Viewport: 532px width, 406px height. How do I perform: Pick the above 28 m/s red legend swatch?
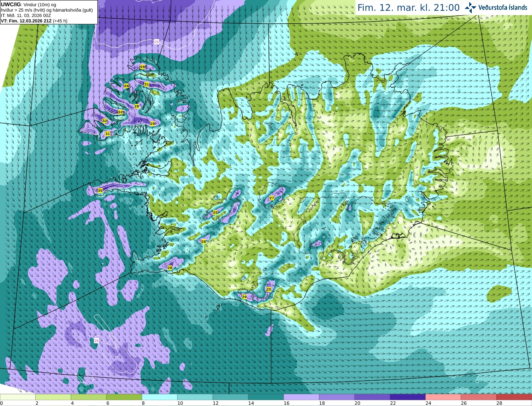coord(514,397)
